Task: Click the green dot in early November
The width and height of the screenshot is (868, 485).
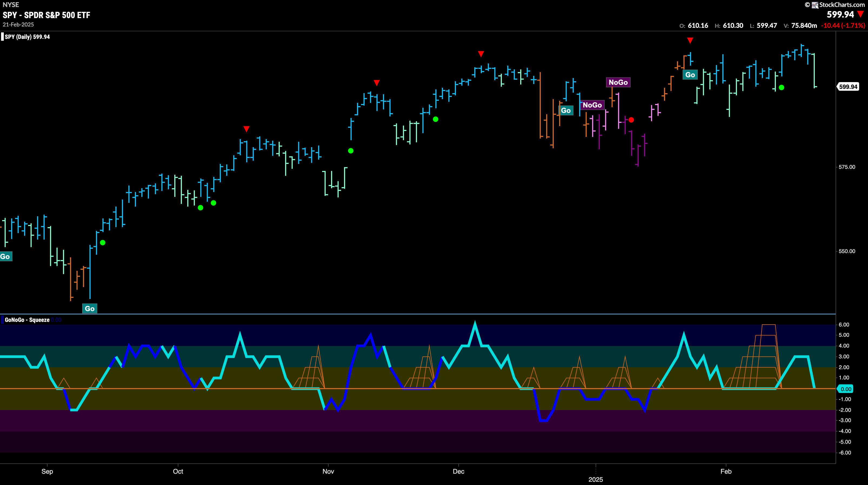Action: (x=351, y=151)
